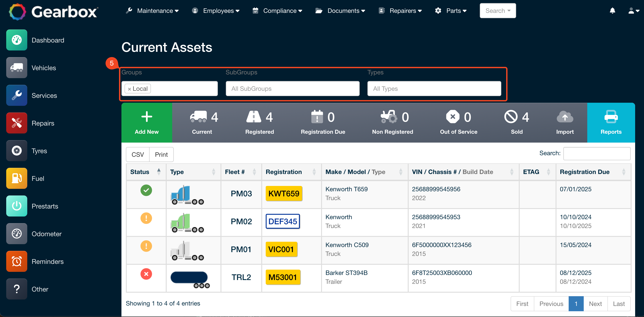Switch to the Reports tab
644x317 pixels.
pyautogui.click(x=611, y=122)
